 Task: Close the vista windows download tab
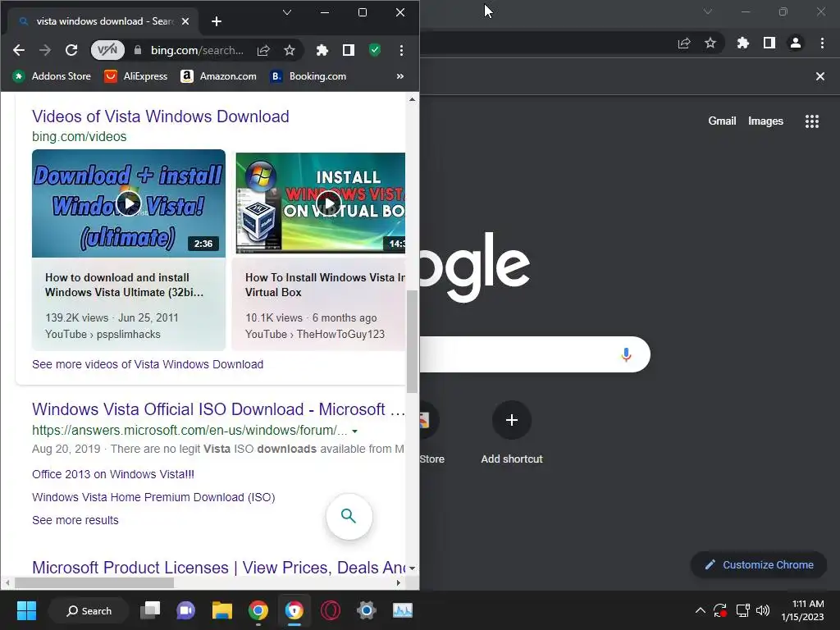[x=185, y=21]
